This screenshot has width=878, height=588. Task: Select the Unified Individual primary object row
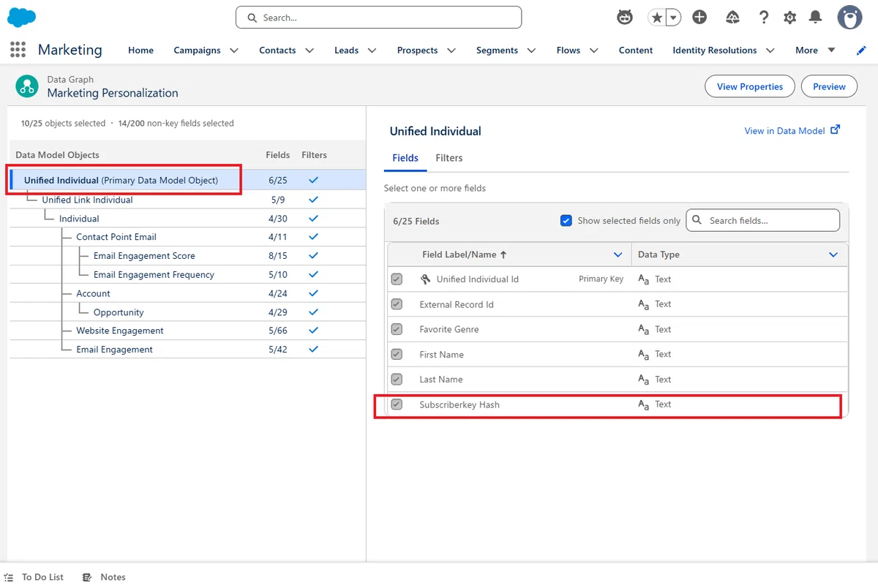coord(187,180)
